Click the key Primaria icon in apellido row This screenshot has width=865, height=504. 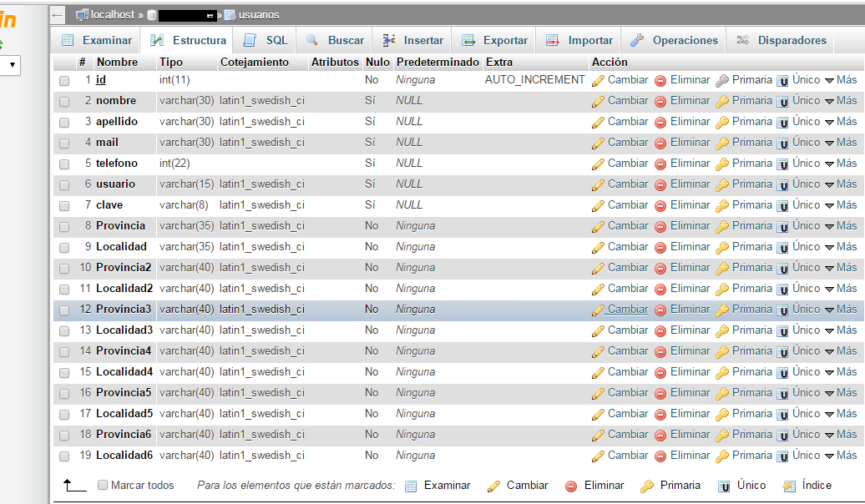click(722, 123)
